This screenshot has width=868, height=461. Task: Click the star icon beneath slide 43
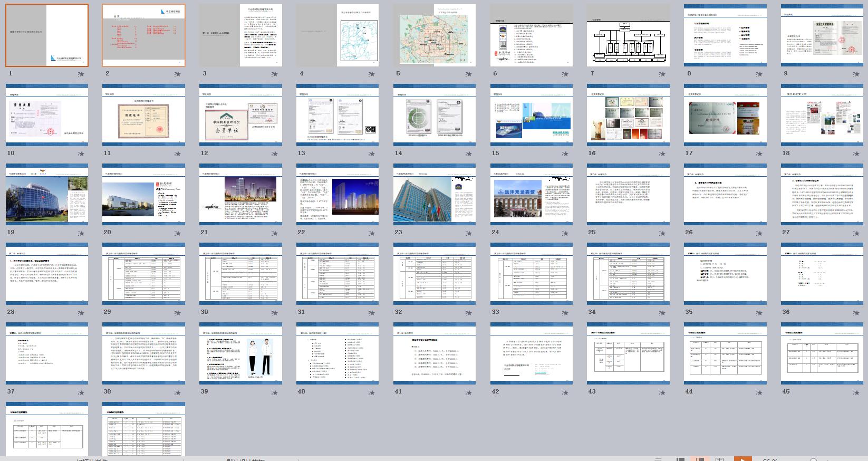point(663,392)
